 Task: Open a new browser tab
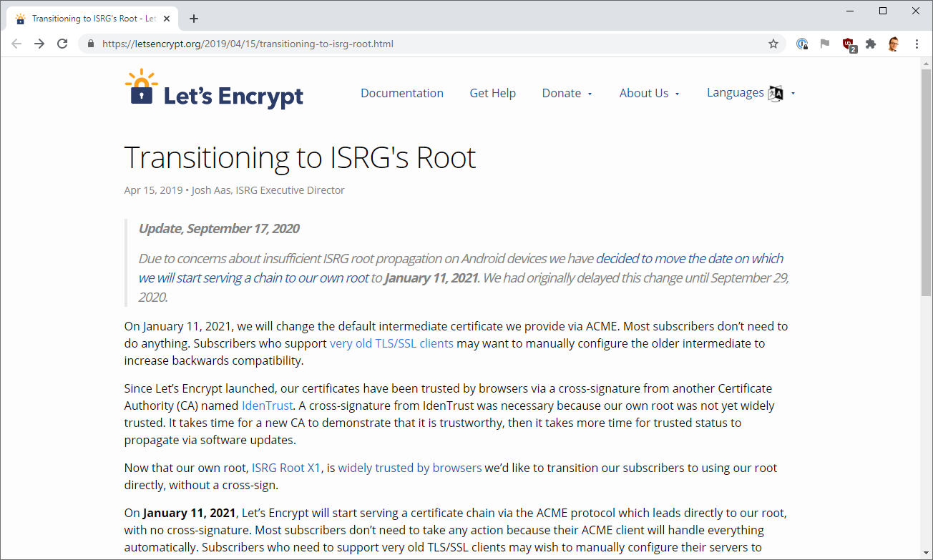tap(194, 19)
